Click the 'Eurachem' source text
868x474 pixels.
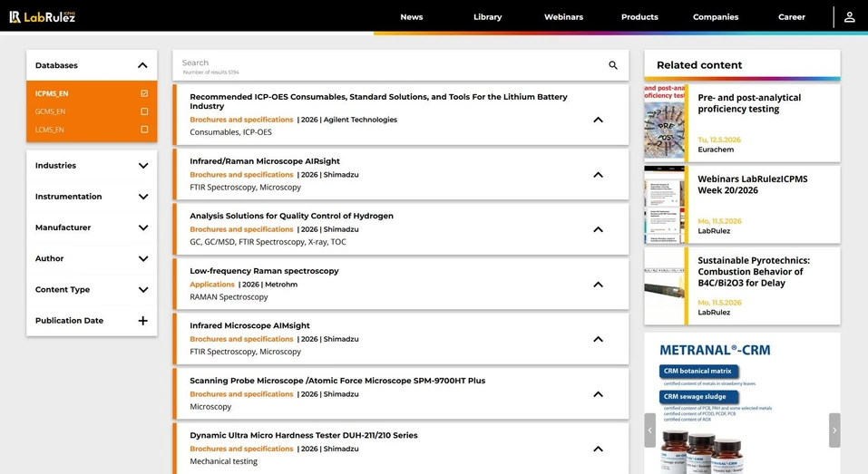(x=716, y=150)
